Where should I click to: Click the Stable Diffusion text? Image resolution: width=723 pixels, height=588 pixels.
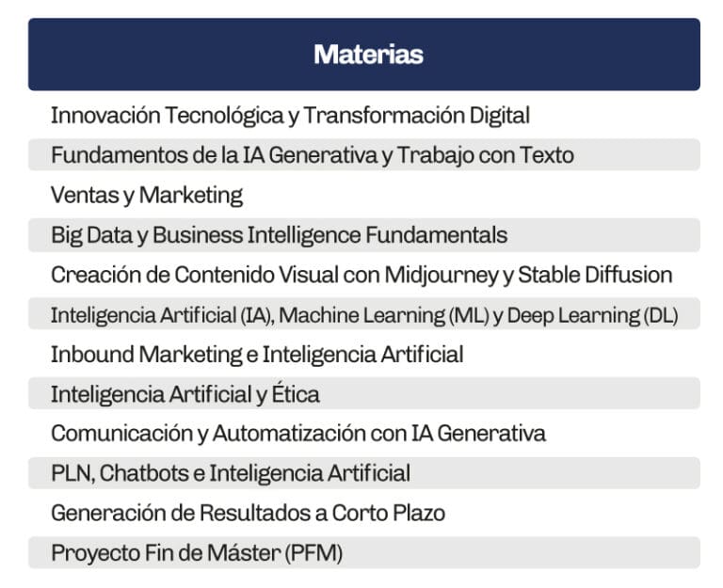pyautogui.click(x=595, y=275)
